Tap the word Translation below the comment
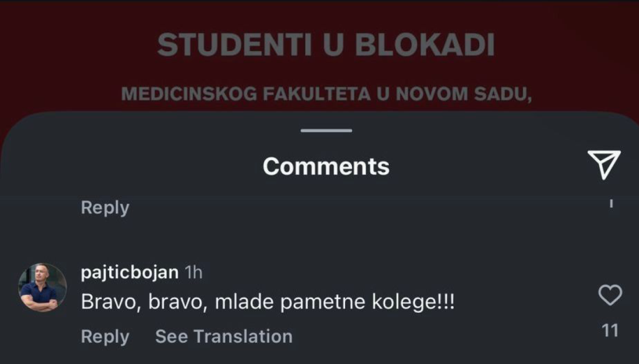 pyautogui.click(x=243, y=337)
